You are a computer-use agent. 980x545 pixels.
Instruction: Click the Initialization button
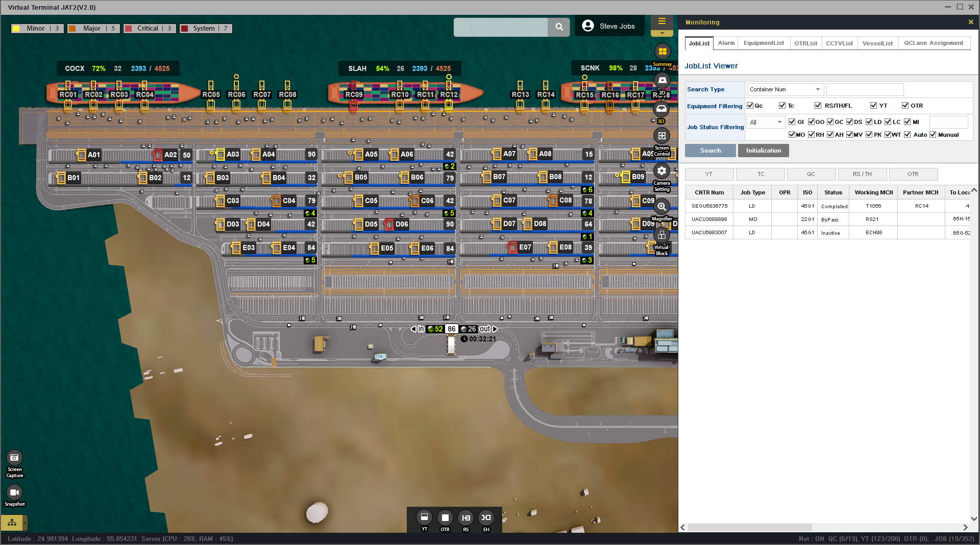[763, 151]
